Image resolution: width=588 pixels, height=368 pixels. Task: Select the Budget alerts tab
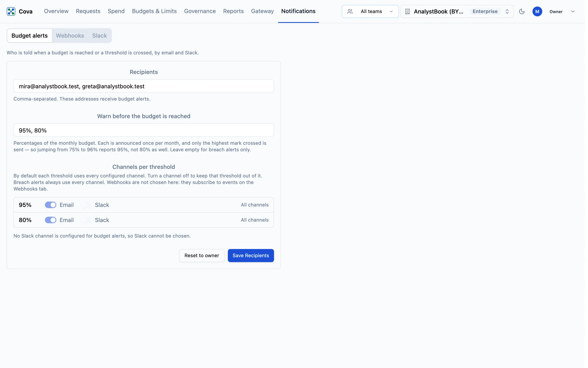29,36
